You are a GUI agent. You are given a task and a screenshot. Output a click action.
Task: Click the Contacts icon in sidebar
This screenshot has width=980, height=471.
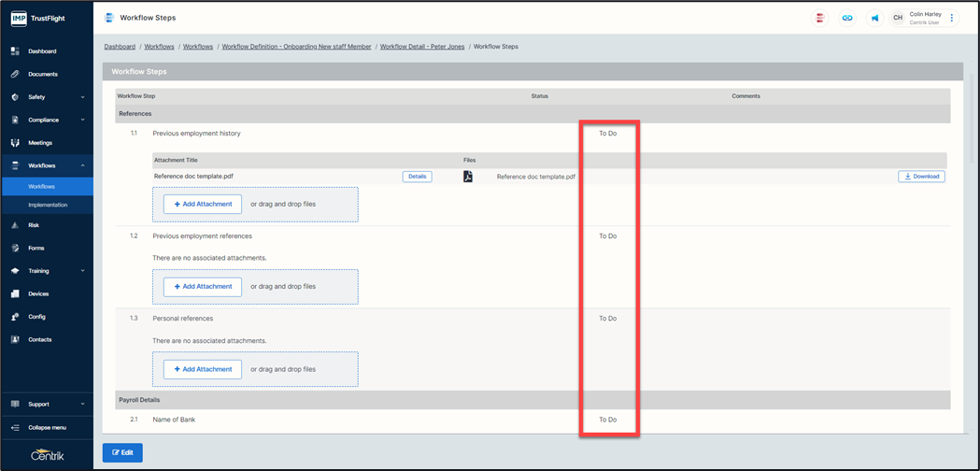pos(15,339)
